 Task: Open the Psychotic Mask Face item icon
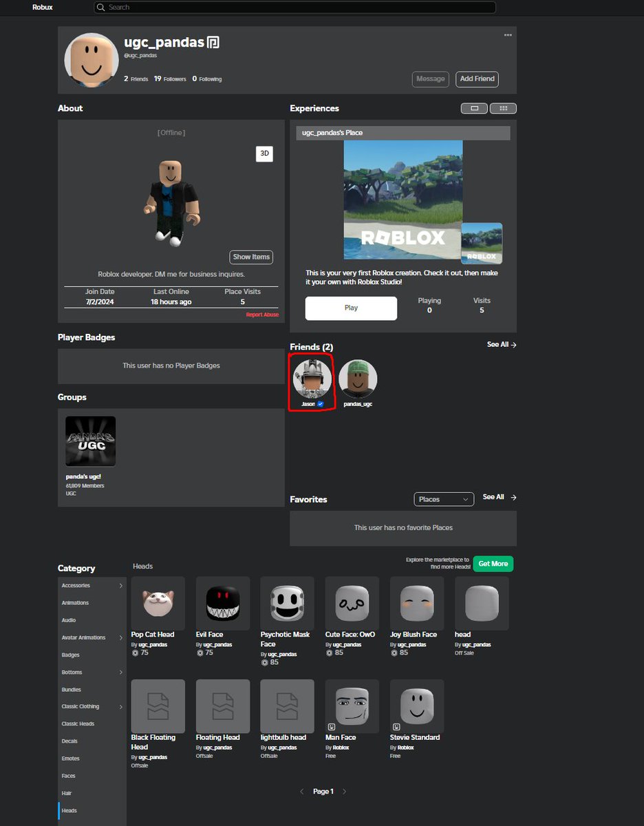pyautogui.click(x=288, y=603)
